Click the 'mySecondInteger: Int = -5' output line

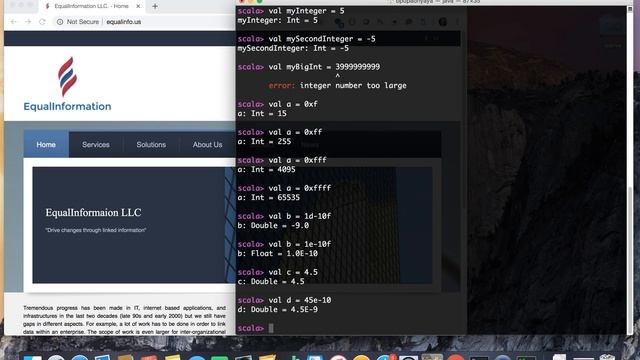(x=293, y=48)
